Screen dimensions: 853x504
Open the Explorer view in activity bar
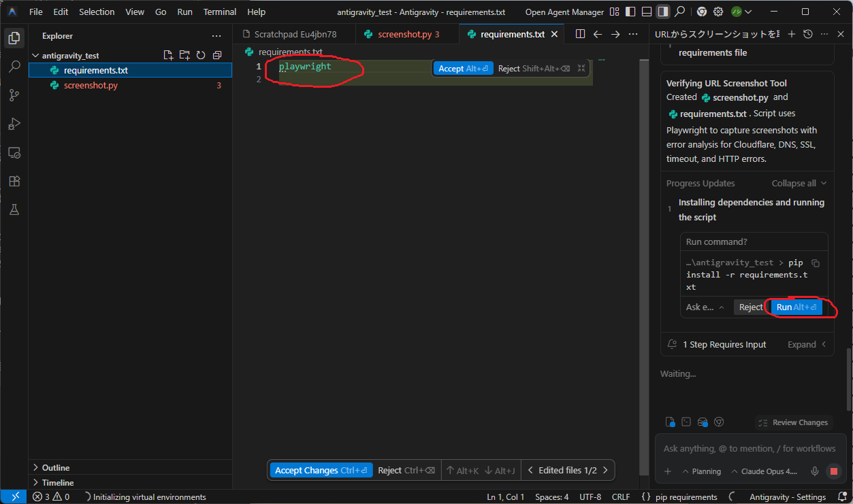click(14, 38)
